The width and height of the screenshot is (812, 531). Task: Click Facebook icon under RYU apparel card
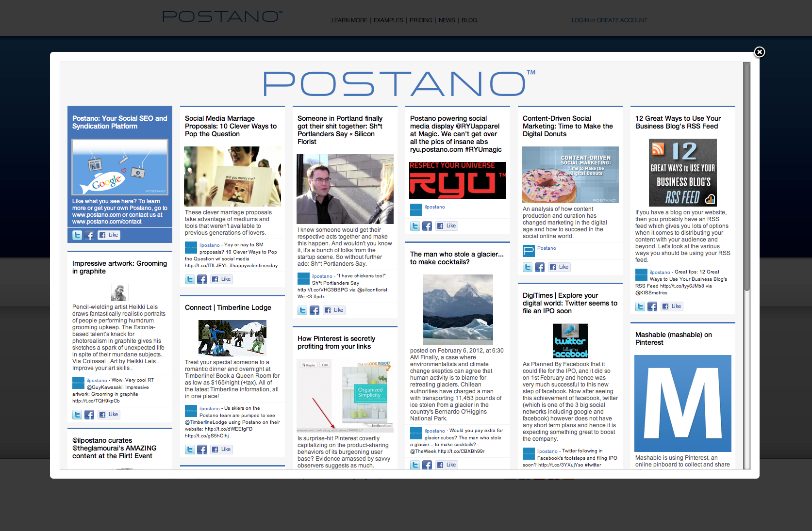click(x=427, y=226)
